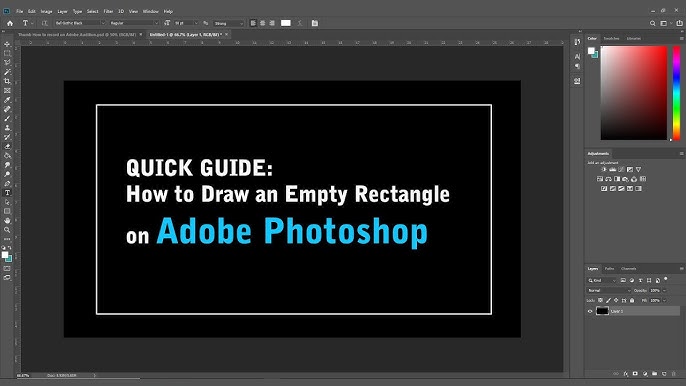Switch to the Swatches tab
This screenshot has height=386, width=686.
point(611,39)
